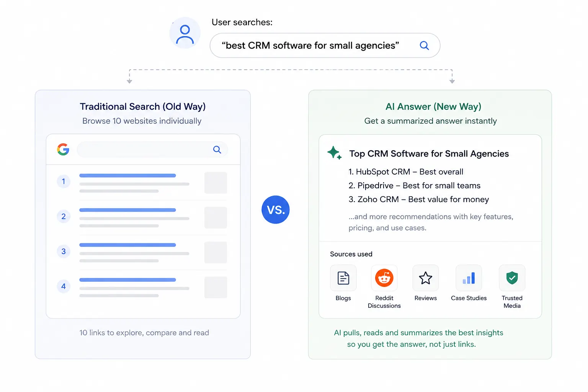
Task: Click the "Blogs" source label
Action: (343, 298)
